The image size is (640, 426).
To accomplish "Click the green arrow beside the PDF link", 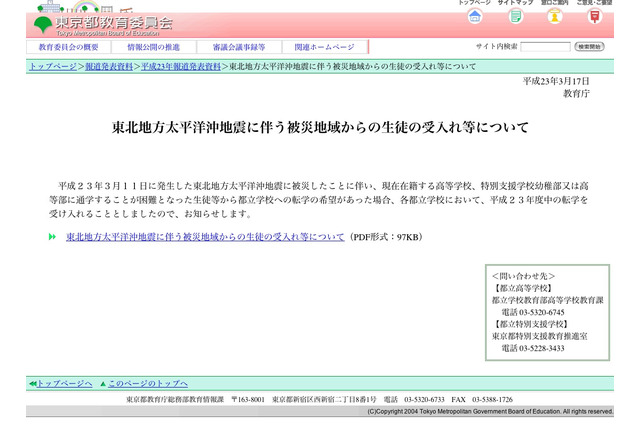I will (53, 237).
